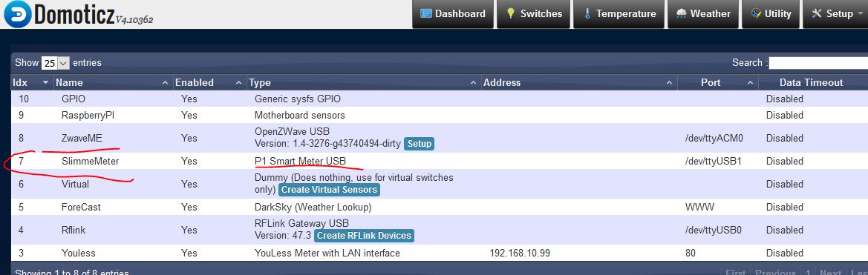
Task: Sort table by Idx column
Action: [x=32, y=83]
